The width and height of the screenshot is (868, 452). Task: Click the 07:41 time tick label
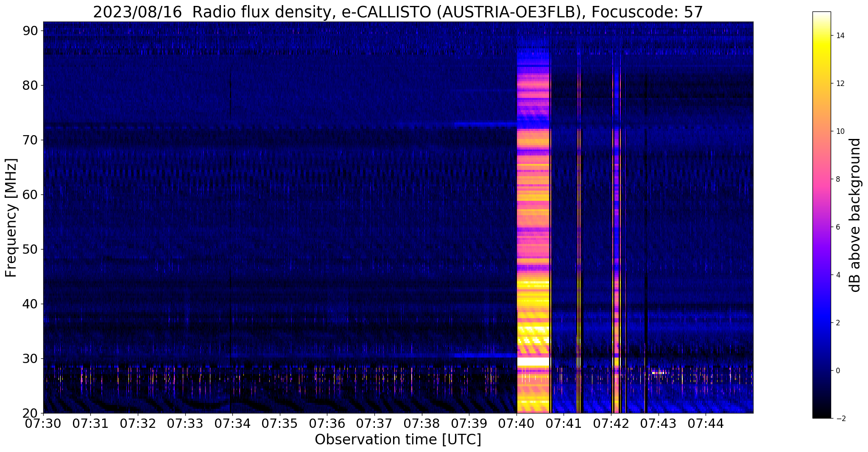tap(564, 423)
